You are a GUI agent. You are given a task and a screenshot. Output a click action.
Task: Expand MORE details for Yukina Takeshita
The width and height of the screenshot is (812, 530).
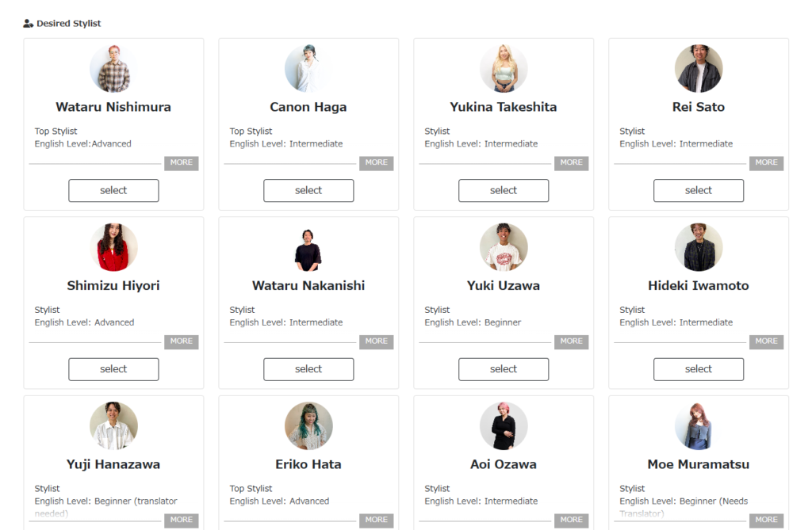tap(571, 163)
